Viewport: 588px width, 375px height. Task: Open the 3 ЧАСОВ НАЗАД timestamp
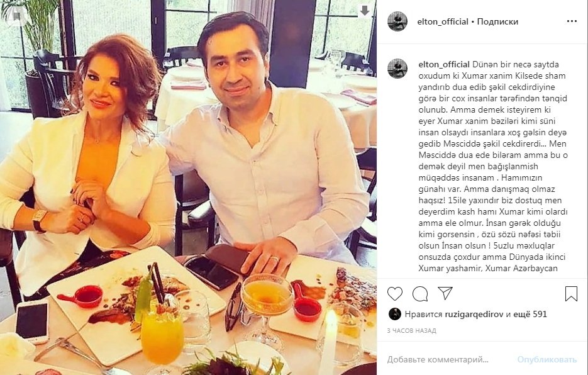[412, 331]
